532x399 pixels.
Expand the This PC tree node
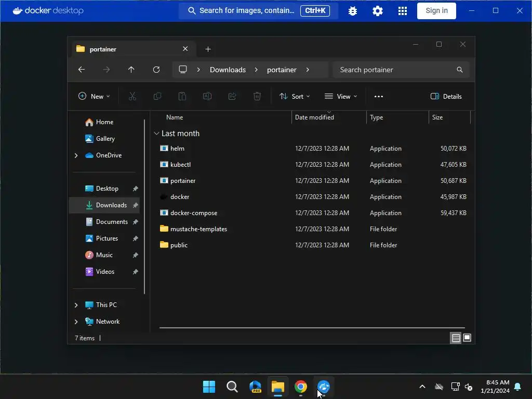point(76,305)
